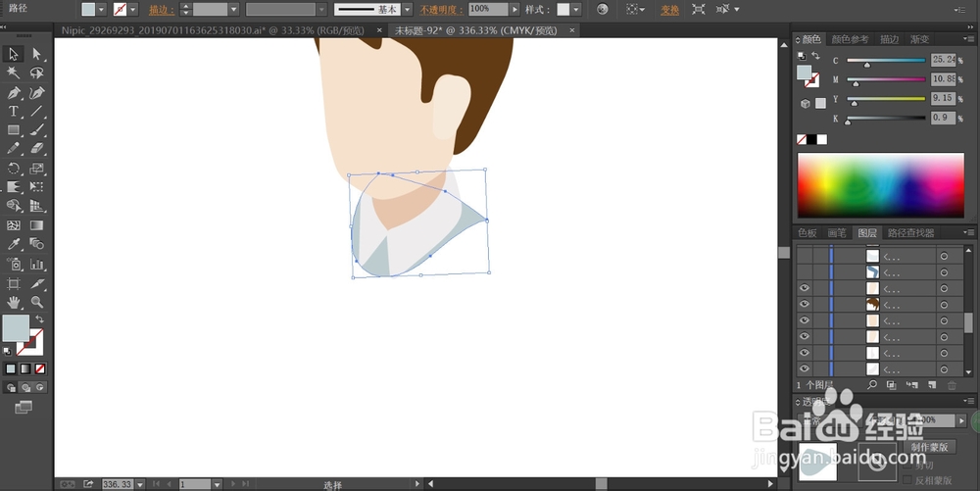
Task: Toggle eye icon on the bottom layer row
Action: [805, 368]
